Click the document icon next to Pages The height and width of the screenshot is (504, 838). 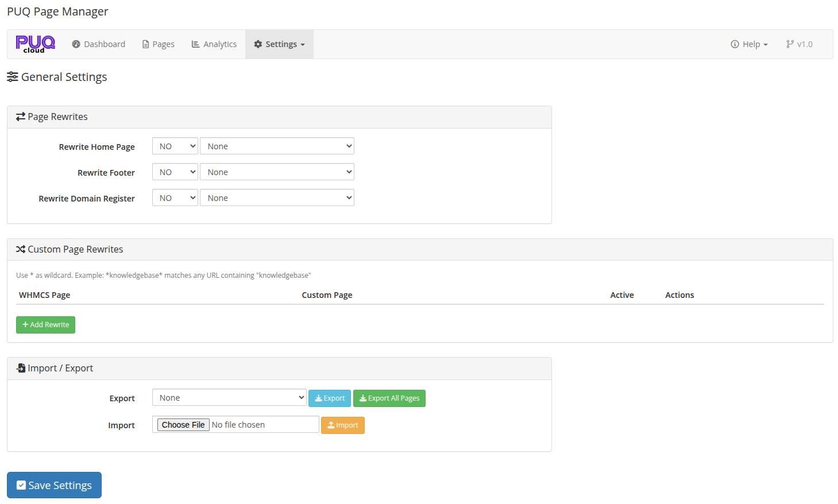145,44
